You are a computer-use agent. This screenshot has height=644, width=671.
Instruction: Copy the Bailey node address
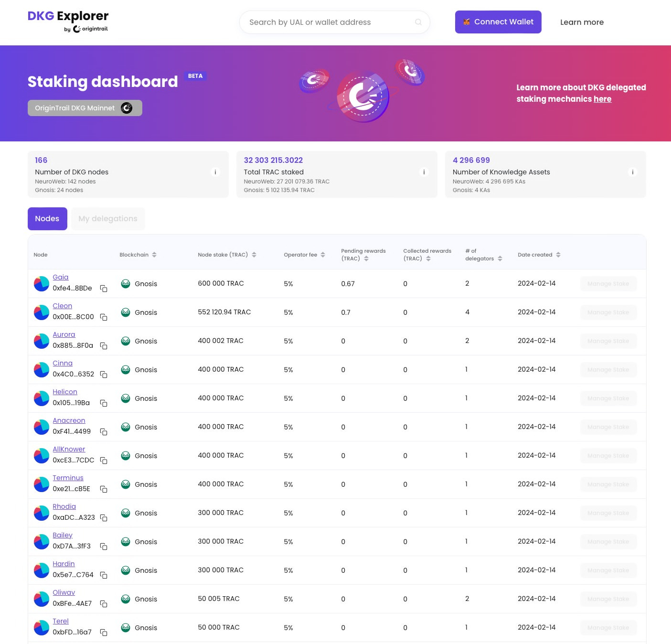tap(104, 547)
